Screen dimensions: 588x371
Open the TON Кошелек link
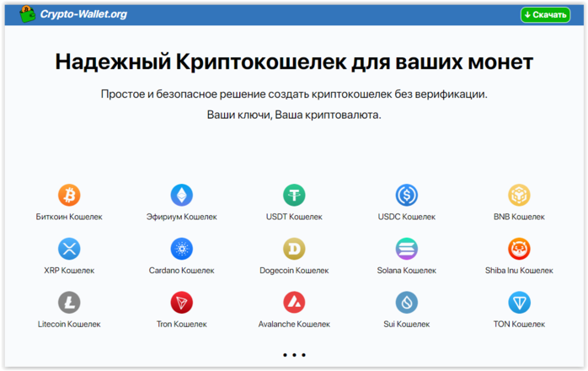519,324
